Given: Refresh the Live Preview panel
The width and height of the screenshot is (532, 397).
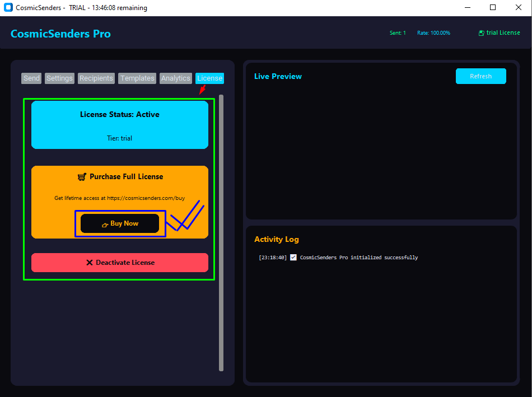Looking at the screenshot, I should (x=481, y=76).
